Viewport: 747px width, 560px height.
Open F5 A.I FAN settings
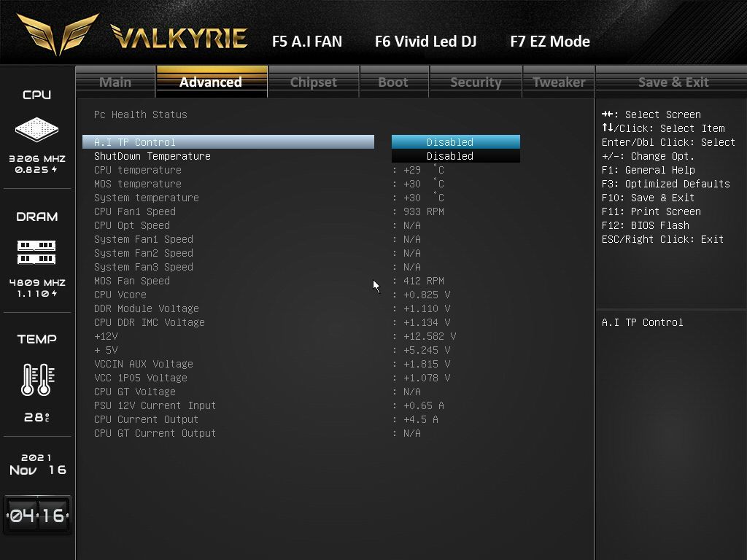307,42
